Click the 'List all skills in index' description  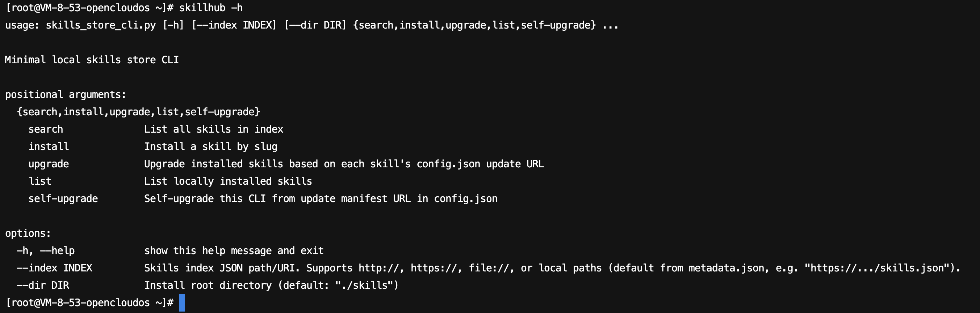pyautogui.click(x=213, y=129)
